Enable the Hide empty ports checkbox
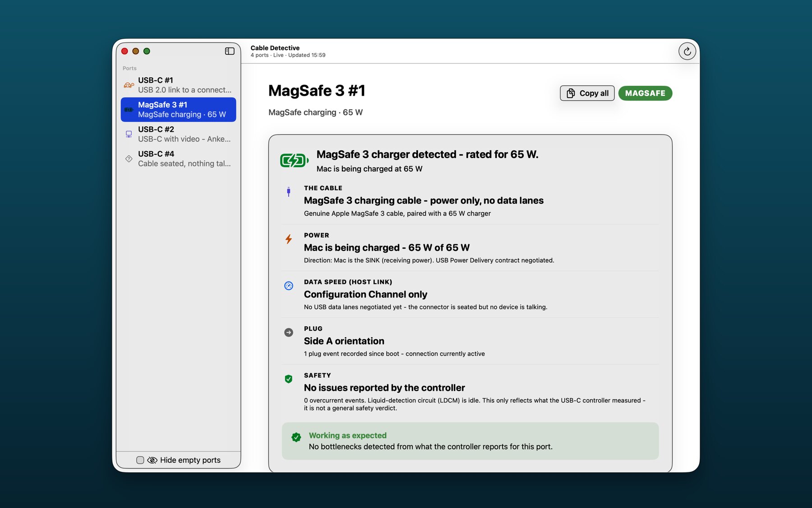Image resolution: width=812 pixels, height=508 pixels. 140,460
